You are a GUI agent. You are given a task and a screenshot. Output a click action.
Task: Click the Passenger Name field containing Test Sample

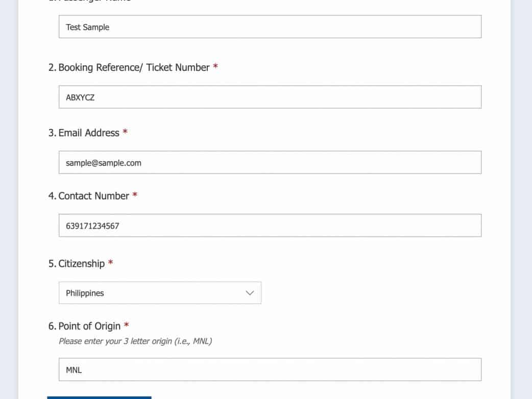(x=270, y=27)
